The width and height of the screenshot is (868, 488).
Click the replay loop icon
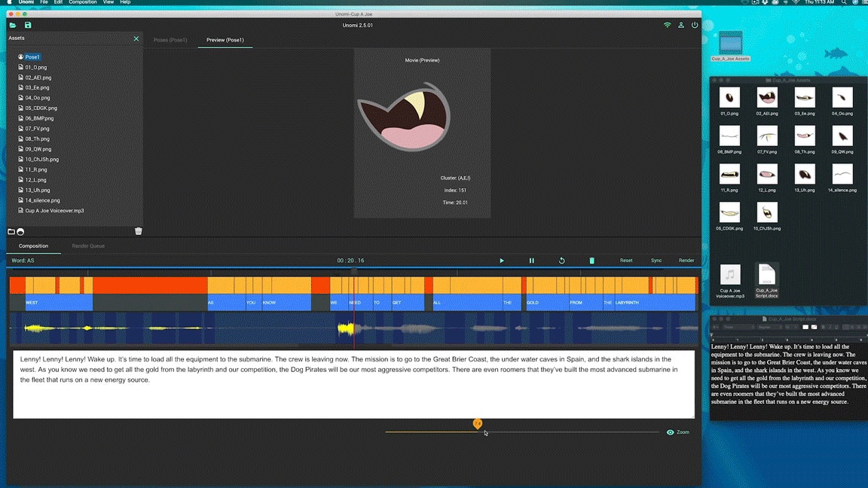coord(561,261)
